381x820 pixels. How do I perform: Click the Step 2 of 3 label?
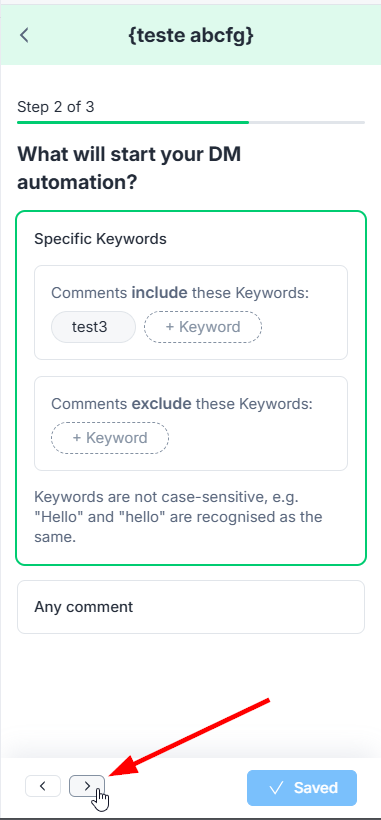point(55,107)
